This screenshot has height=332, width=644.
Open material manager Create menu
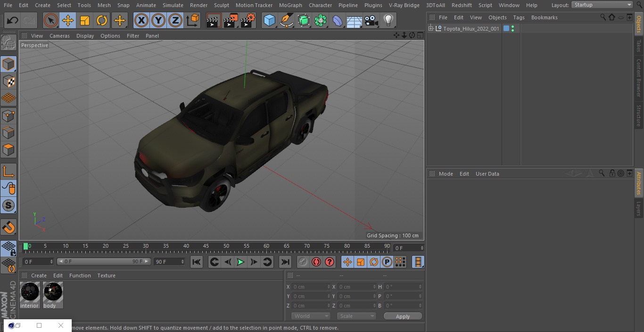[39, 275]
